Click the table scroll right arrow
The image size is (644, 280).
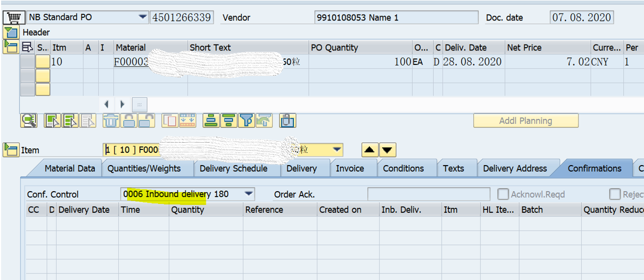point(122,104)
